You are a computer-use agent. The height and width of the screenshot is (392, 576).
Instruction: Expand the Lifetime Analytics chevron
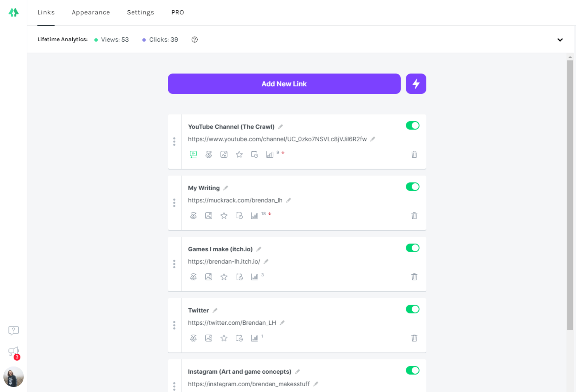560,40
